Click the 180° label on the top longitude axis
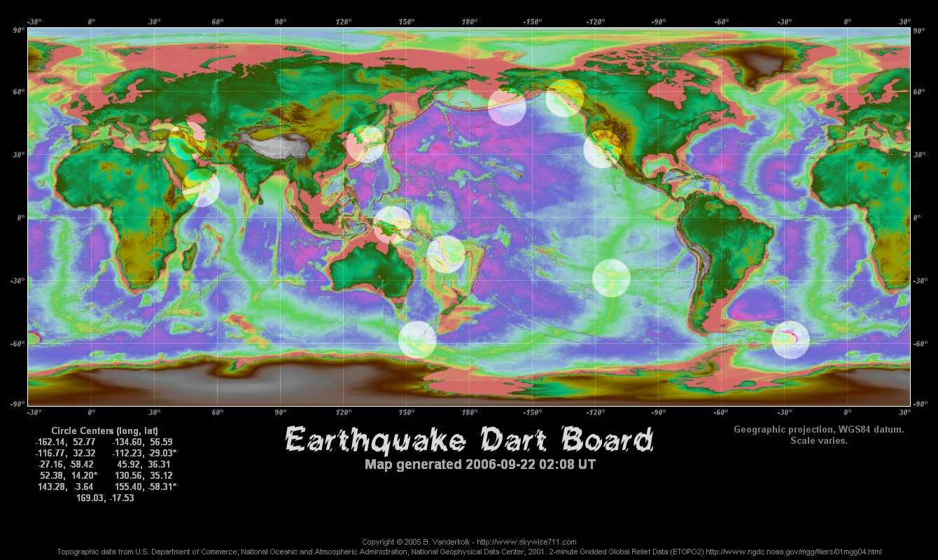This screenshot has width=938, height=560. point(469,22)
